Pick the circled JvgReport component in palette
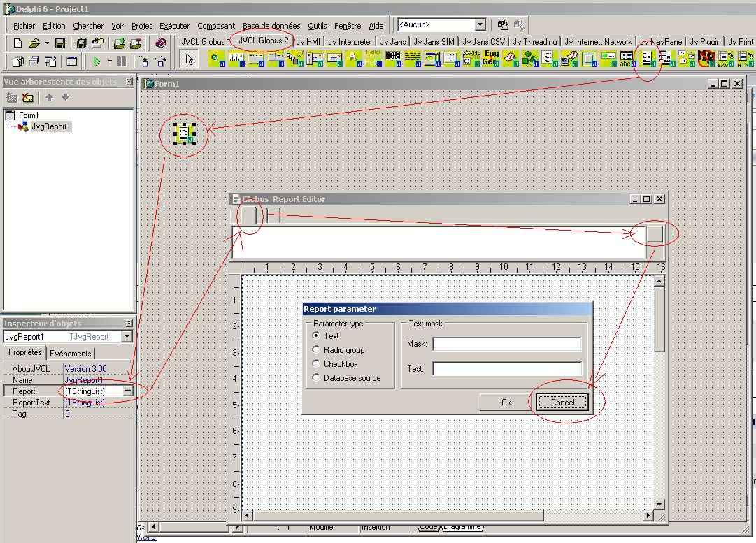The height and width of the screenshot is (543, 756). tap(648, 59)
